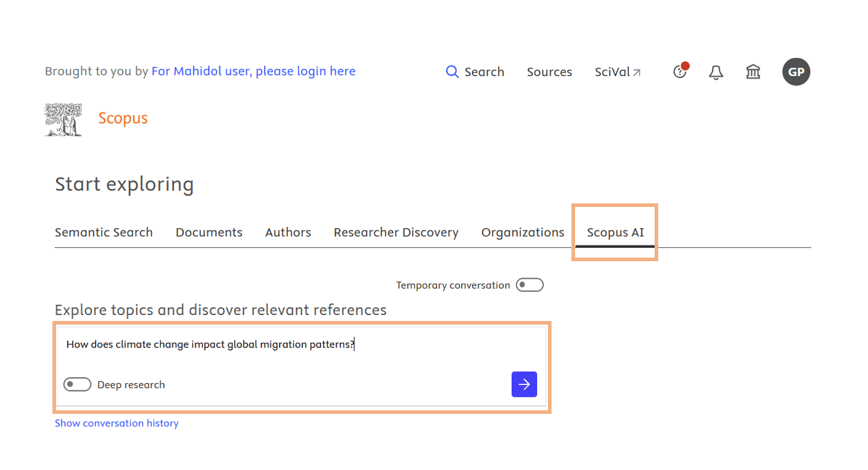Show conversation history
This screenshot has width=868, height=470.
point(116,423)
